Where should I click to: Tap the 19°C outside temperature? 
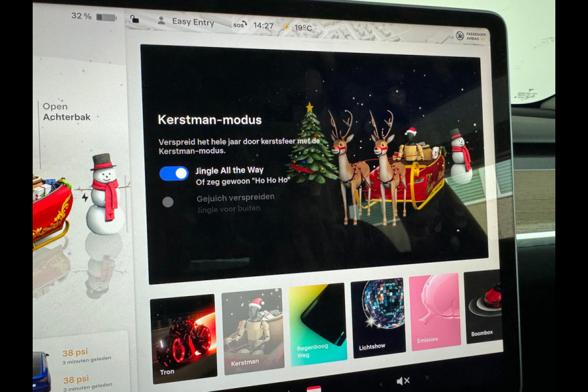(x=303, y=27)
